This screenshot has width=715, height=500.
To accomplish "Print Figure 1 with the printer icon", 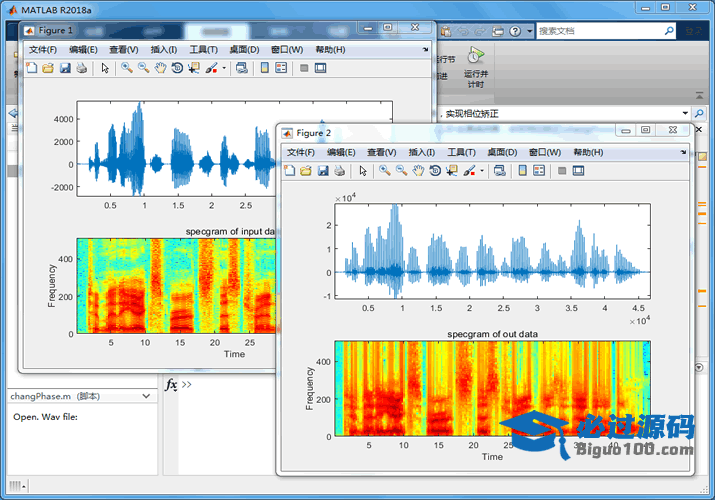I will pyautogui.click(x=82, y=68).
